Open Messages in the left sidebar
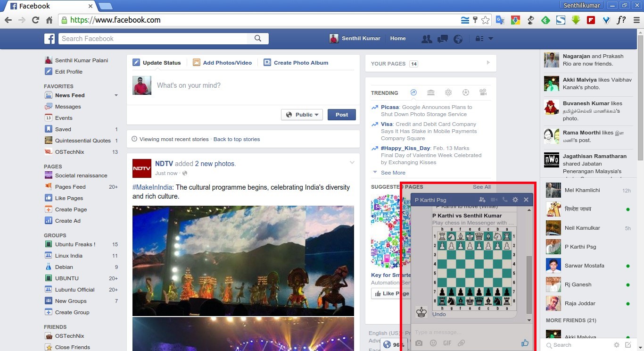The width and height of the screenshot is (644, 351). [x=68, y=107]
